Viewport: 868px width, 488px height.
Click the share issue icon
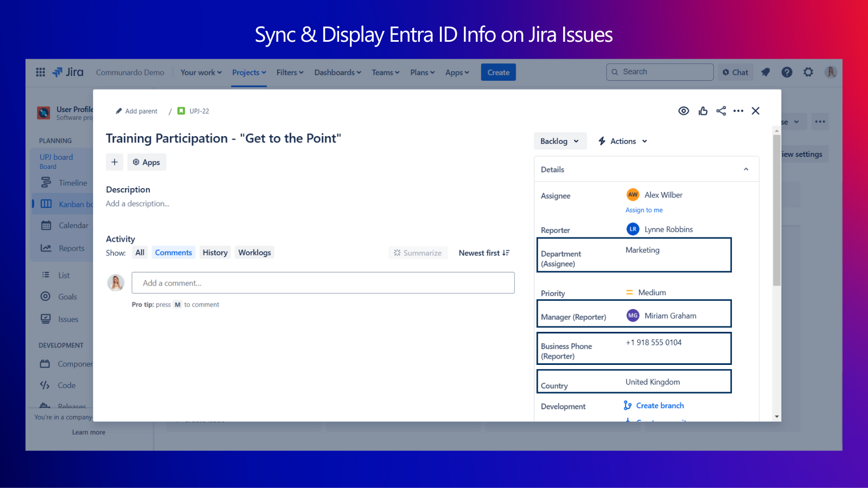721,111
